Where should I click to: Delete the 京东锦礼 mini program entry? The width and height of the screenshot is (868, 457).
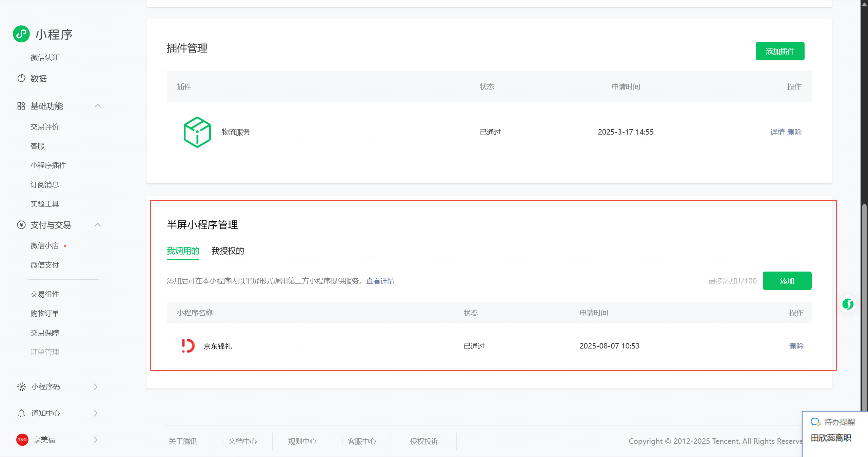(x=796, y=346)
